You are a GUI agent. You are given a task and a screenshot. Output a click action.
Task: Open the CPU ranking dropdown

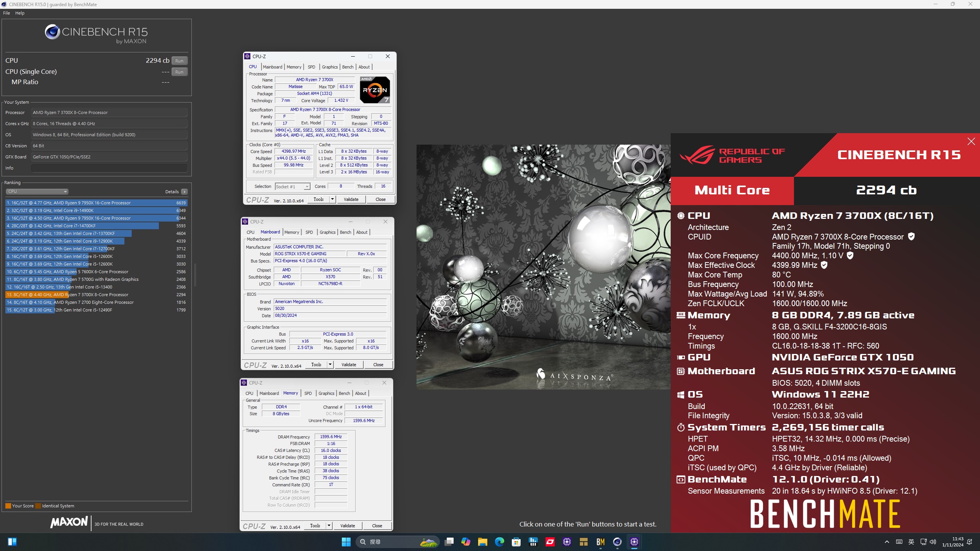pos(37,191)
